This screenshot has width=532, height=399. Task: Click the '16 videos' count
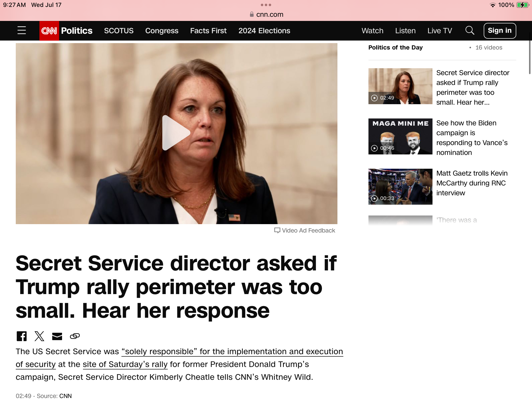point(489,48)
